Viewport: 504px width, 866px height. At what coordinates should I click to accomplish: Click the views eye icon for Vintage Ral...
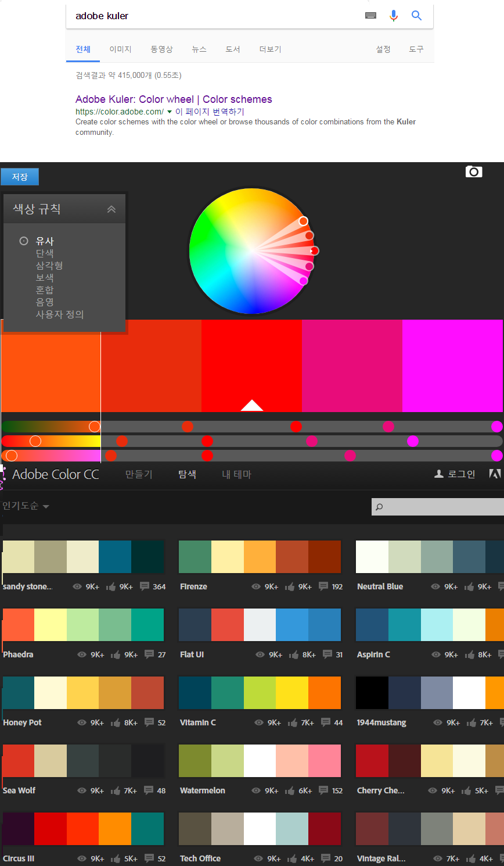438,858
